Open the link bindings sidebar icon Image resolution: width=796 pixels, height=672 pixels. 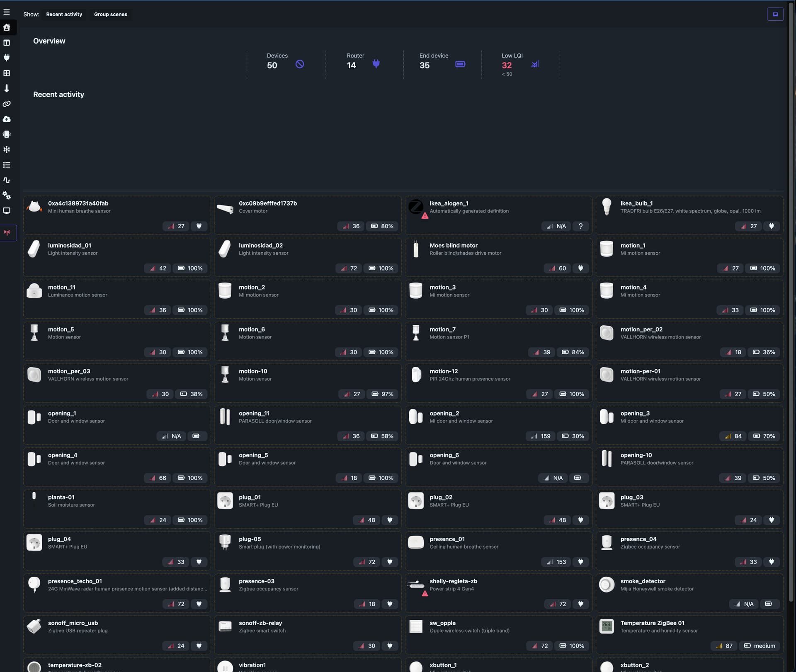tap(7, 104)
